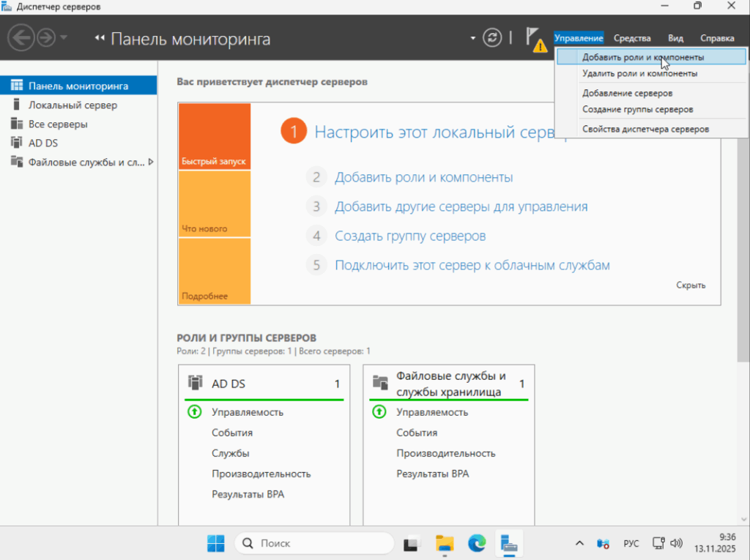Open the Справка menu
750x560 pixels.
717,38
